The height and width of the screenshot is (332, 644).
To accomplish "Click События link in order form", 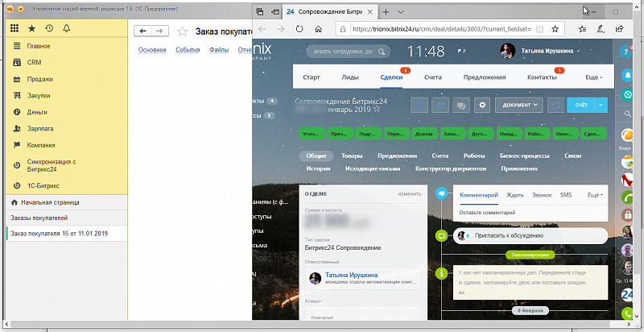I will [x=188, y=50].
